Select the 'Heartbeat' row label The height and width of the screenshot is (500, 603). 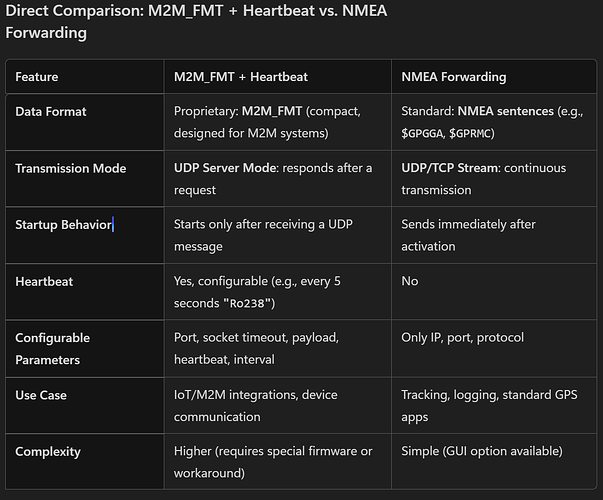44,281
